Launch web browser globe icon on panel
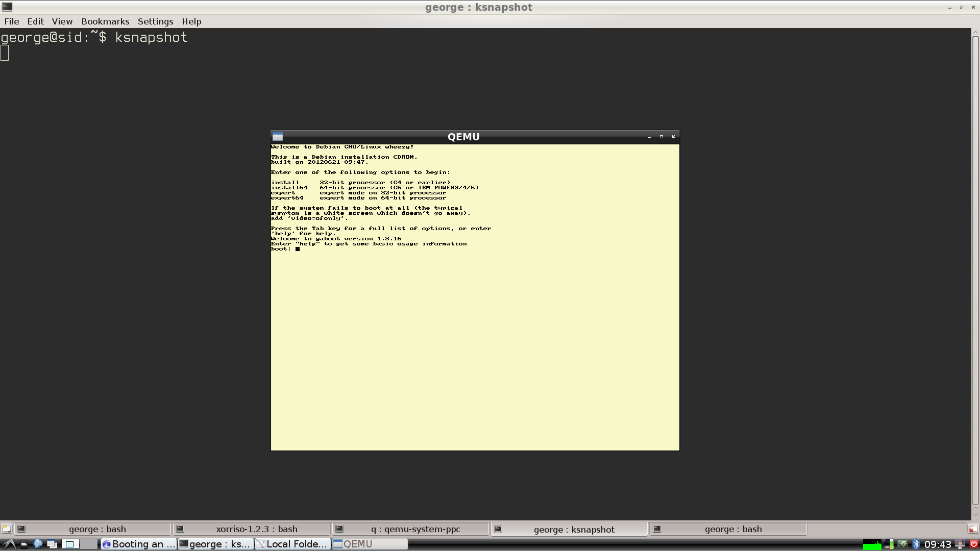Viewport: 980px width, 551px height. click(x=38, y=544)
